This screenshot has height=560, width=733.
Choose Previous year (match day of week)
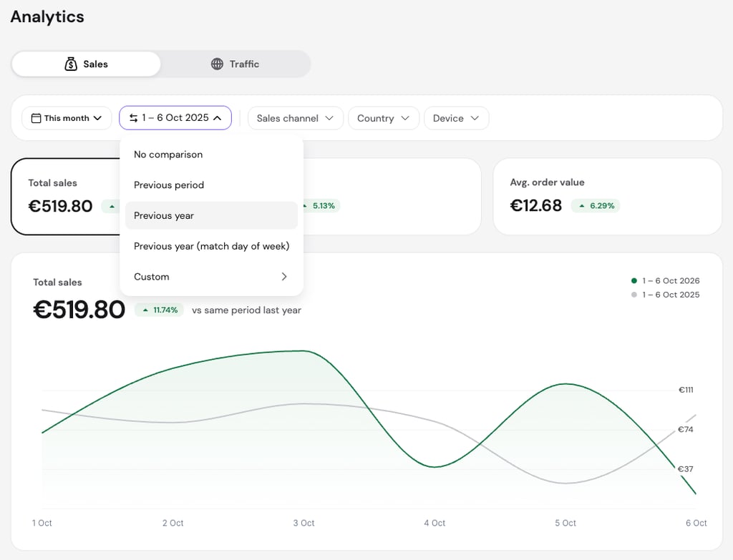(211, 246)
